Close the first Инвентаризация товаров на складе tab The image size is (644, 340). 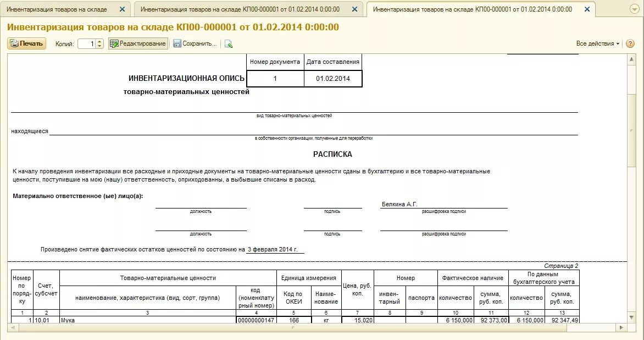[122, 9]
